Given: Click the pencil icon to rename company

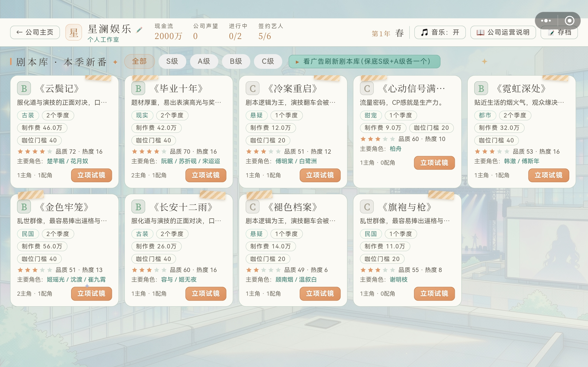Looking at the screenshot, I should coord(139,30).
